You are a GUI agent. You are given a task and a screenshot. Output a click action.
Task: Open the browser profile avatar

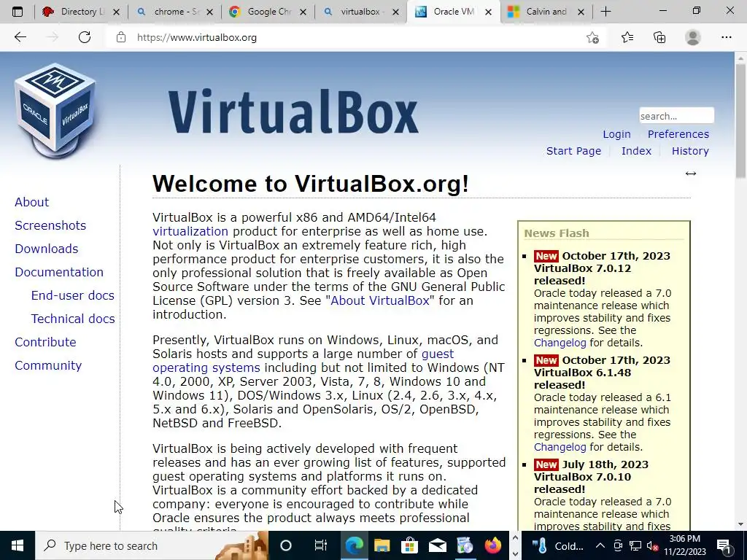tap(693, 37)
